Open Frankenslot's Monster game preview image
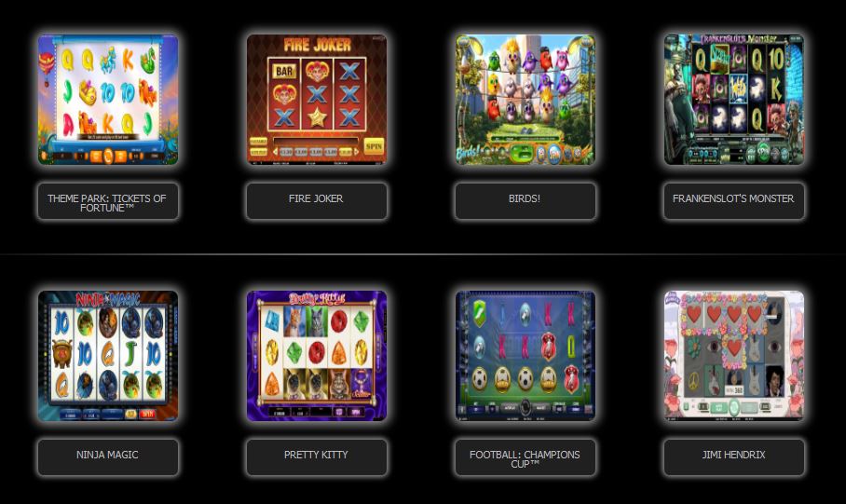The width and height of the screenshot is (846, 504). [x=734, y=100]
